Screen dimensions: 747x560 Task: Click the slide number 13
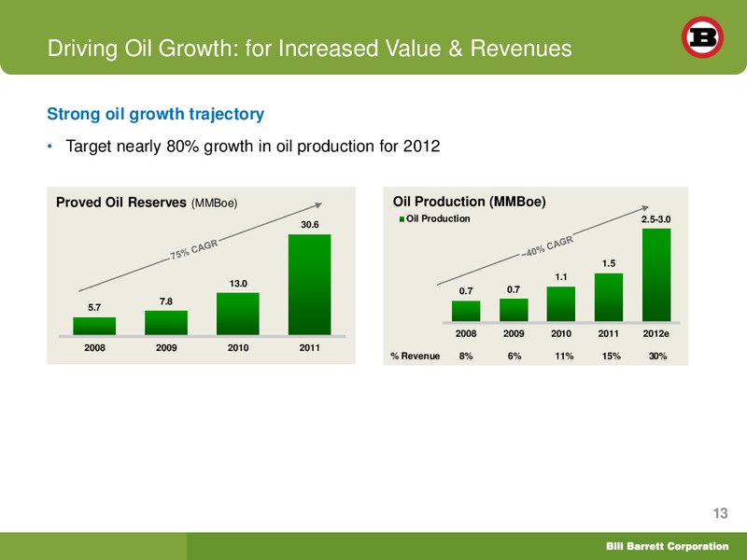(720, 513)
